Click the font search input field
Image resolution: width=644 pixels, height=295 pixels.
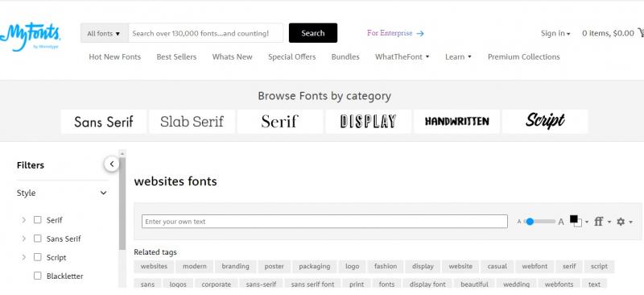tap(206, 33)
